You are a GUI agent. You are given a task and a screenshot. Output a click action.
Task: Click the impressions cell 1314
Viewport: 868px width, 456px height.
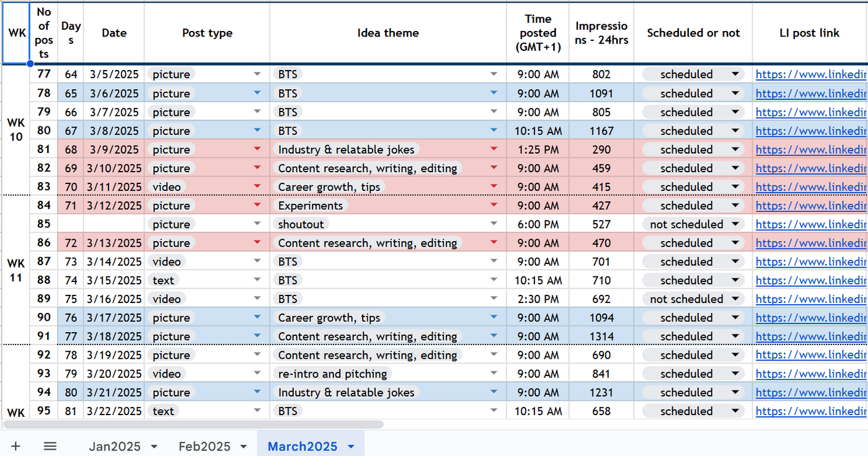(601, 336)
